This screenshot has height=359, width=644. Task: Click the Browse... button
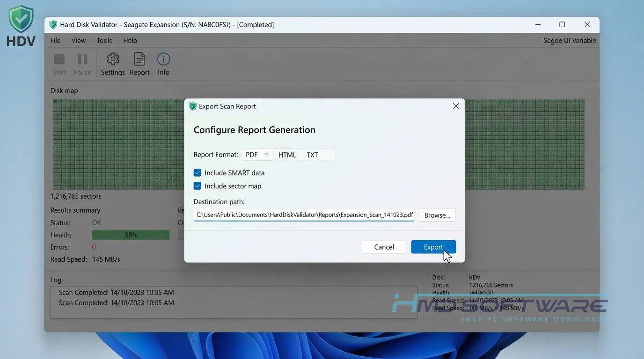click(437, 215)
